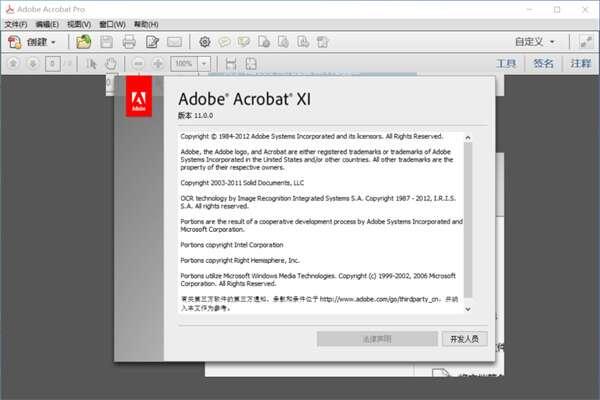The height and width of the screenshot is (400, 600).
Task: Click the Open file folder icon
Action: click(x=84, y=42)
